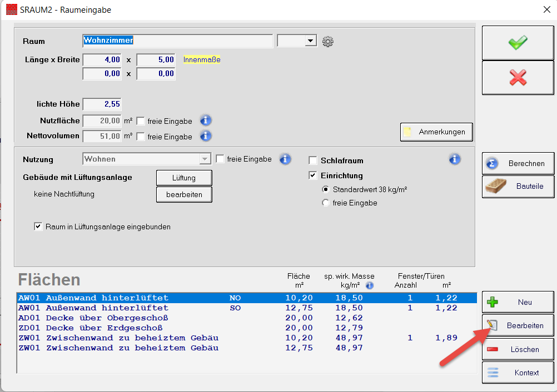Select ZW01 Zwischenwand row with 12,75 area
The height and width of the screenshot is (392, 557).
247,348
